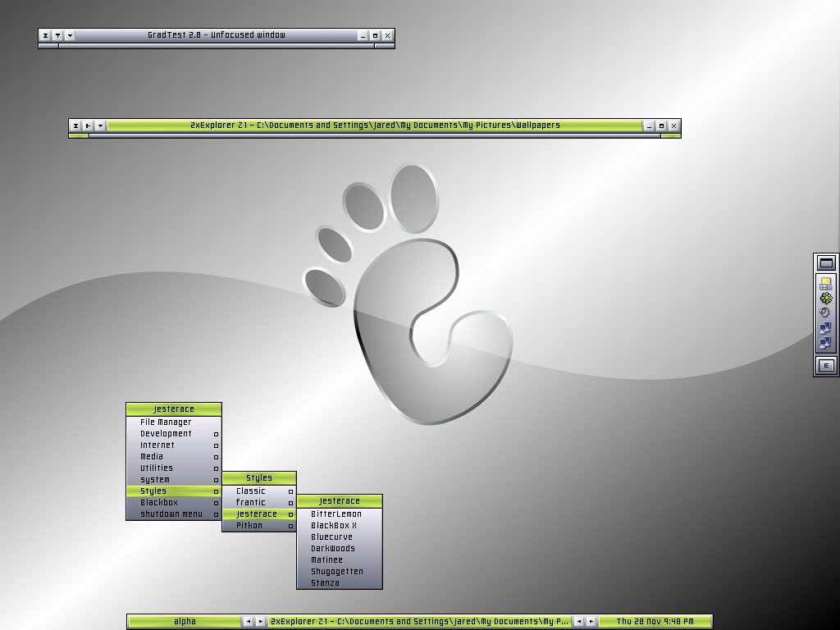Expand the Development submenu
Screen dimensions: 840x630
(174, 434)
